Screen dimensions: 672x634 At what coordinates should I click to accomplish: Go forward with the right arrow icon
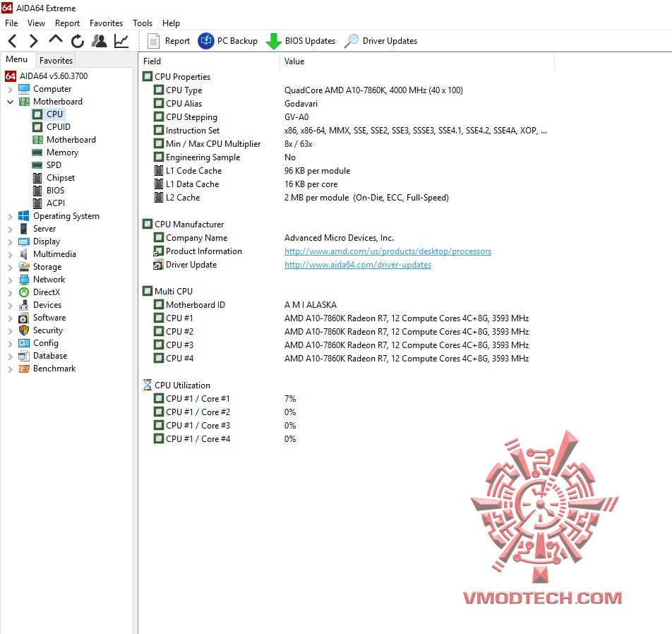click(x=33, y=41)
